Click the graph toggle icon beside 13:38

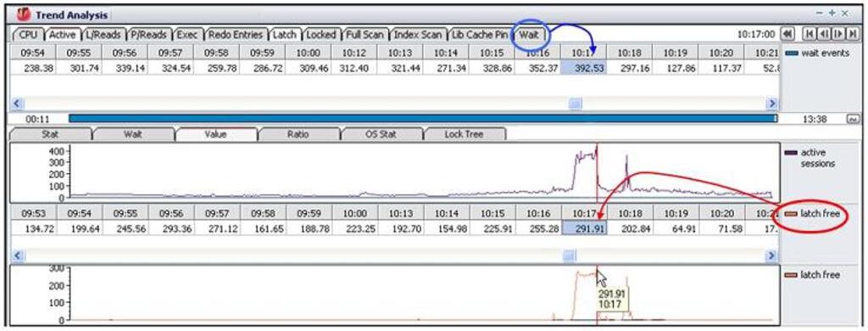(x=852, y=119)
